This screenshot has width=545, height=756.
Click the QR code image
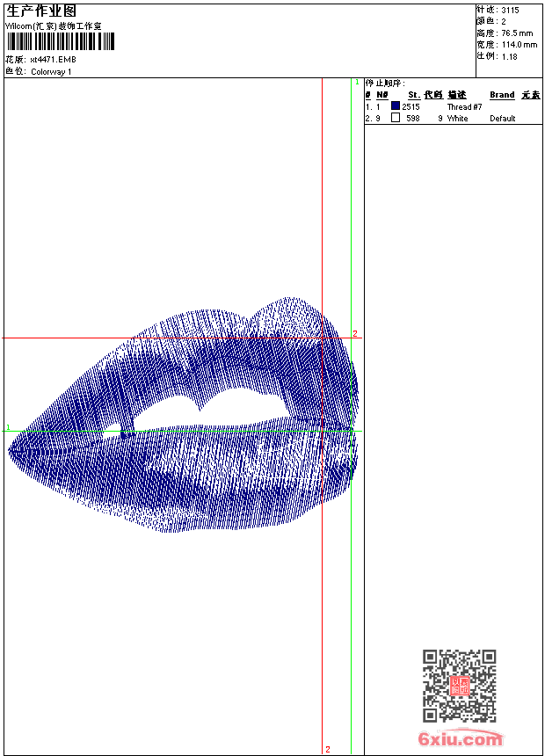459,686
